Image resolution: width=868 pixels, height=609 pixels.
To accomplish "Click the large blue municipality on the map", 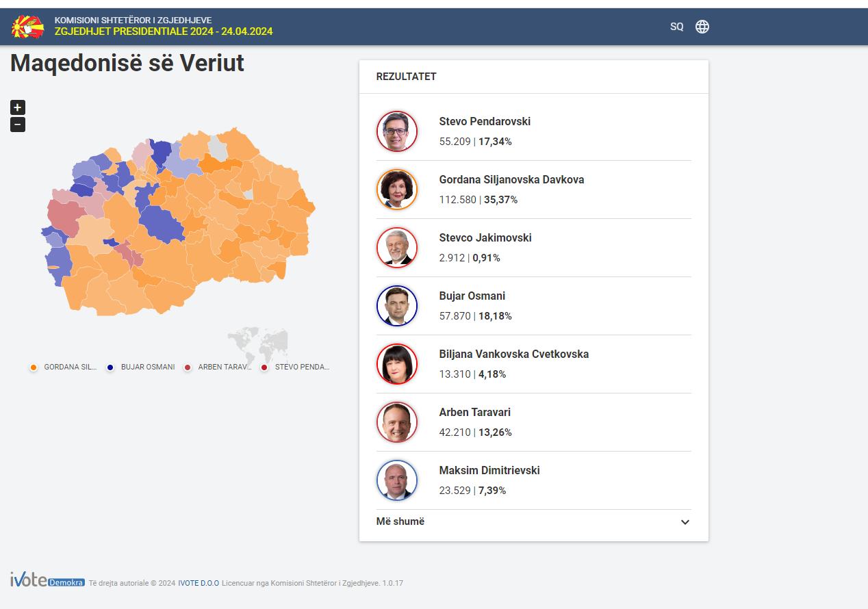I will coord(163,224).
